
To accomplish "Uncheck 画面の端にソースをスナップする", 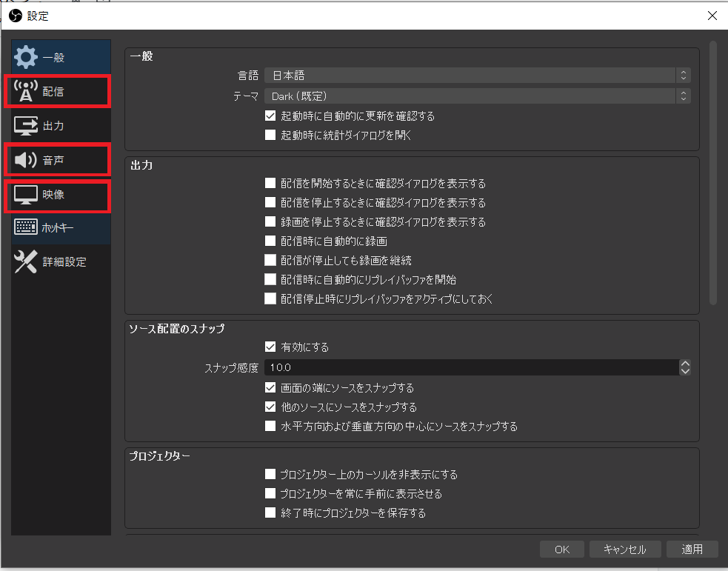I will 270,387.
